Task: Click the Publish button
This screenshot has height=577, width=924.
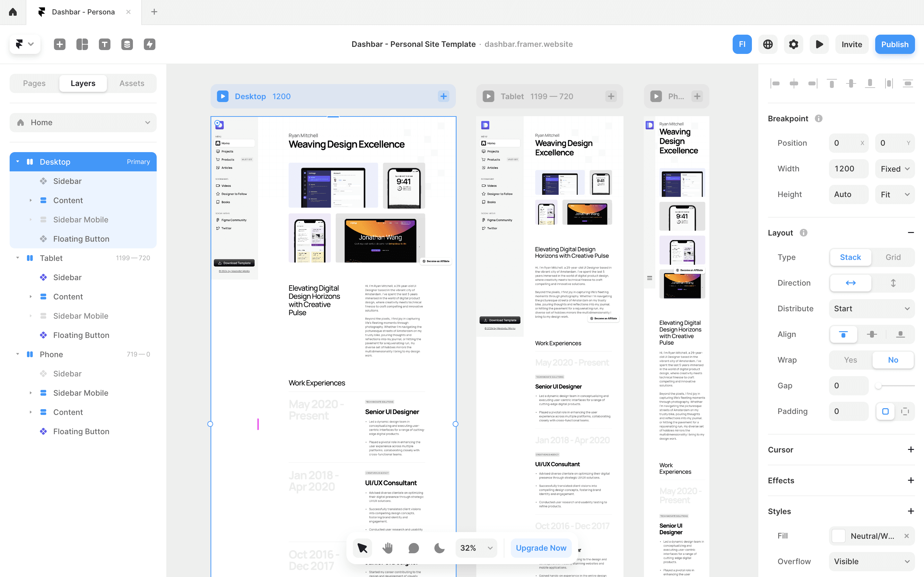Action: point(894,44)
